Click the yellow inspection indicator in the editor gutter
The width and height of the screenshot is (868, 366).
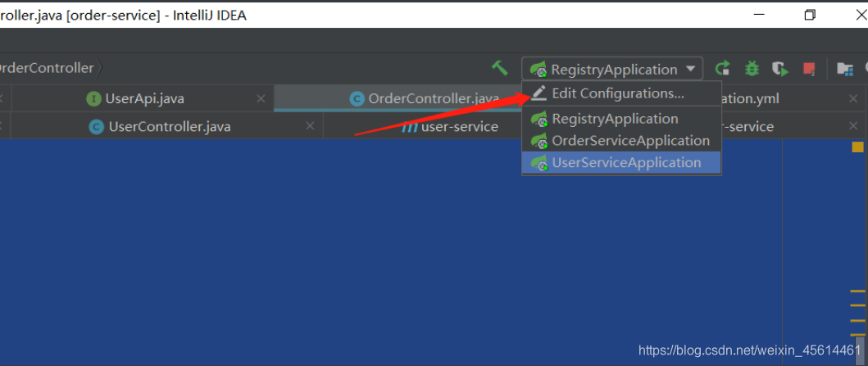point(857,147)
